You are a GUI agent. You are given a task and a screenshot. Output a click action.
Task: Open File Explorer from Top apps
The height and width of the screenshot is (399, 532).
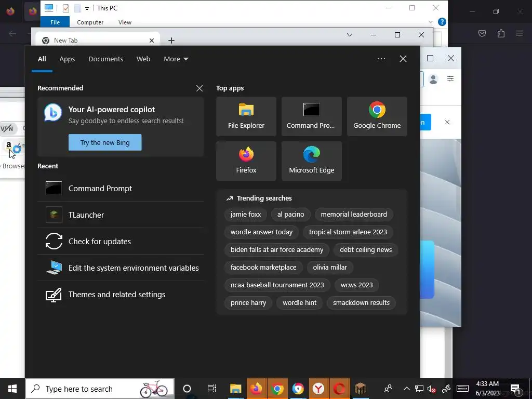pyautogui.click(x=246, y=116)
